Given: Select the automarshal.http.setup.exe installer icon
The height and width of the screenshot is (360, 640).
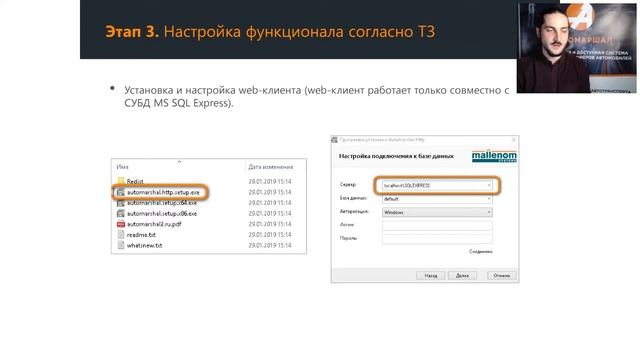Looking at the screenshot, I should tap(121, 192).
